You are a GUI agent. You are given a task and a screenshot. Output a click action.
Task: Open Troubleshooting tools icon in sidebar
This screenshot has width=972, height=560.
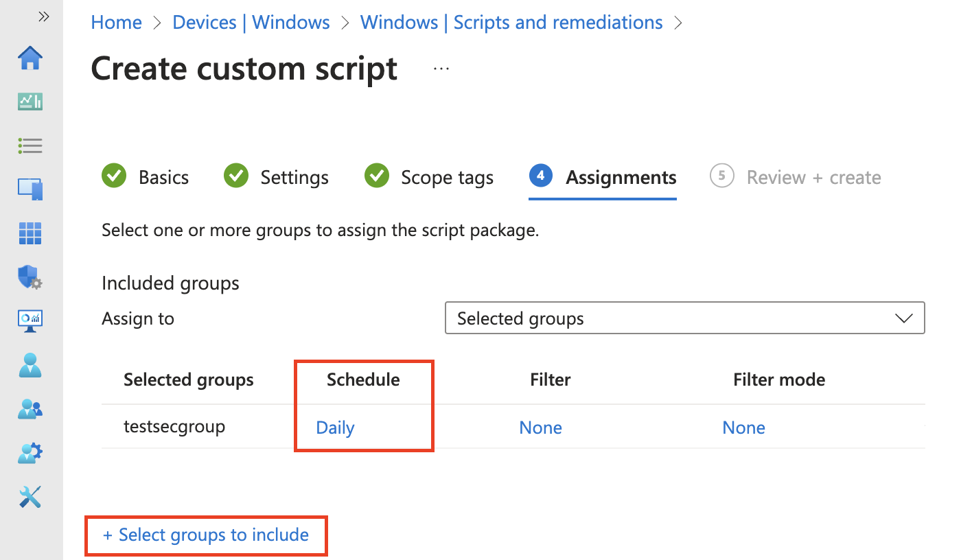pyautogui.click(x=30, y=497)
